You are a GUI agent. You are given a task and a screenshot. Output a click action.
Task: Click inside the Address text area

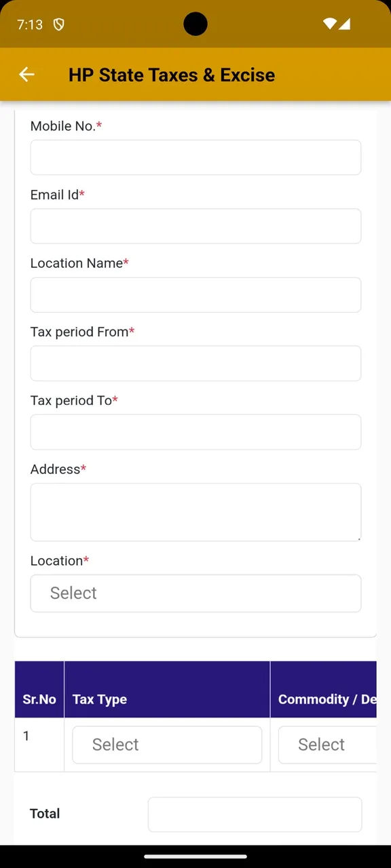195,512
